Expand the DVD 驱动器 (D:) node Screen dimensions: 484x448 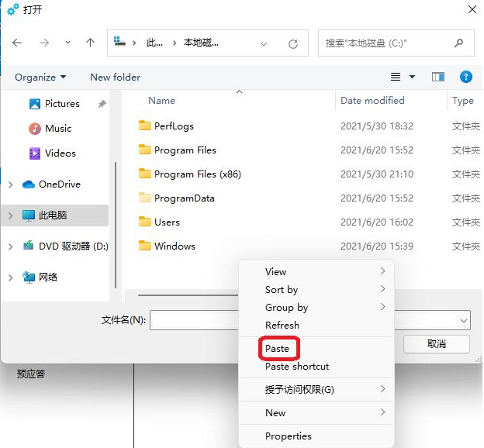(10, 246)
